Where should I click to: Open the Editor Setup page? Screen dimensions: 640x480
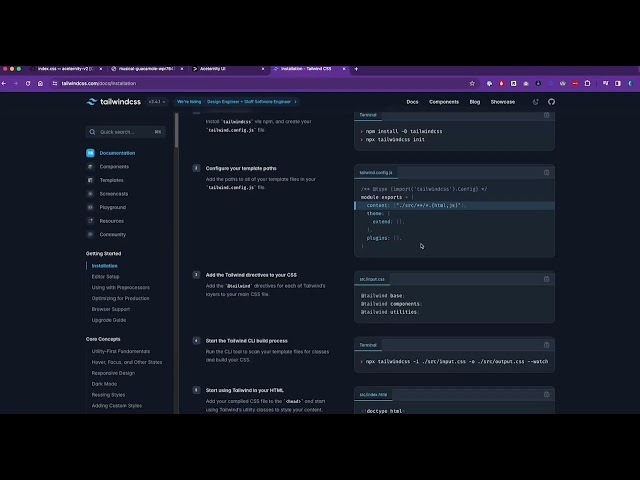105,277
